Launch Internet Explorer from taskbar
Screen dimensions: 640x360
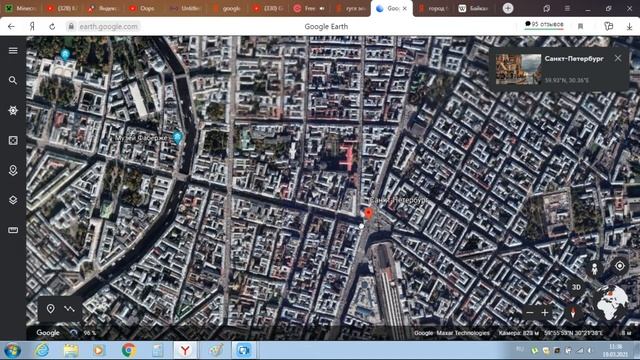pyautogui.click(x=42, y=350)
